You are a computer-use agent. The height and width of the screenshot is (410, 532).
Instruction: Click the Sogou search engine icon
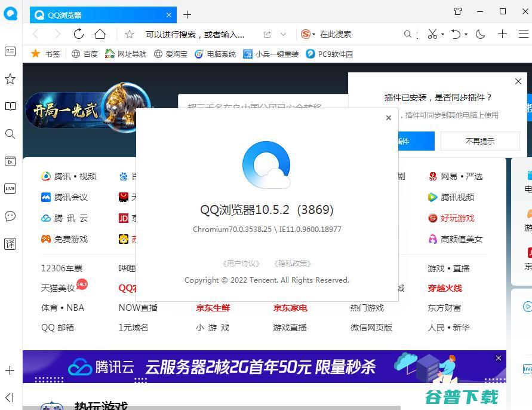pos(305,34)
